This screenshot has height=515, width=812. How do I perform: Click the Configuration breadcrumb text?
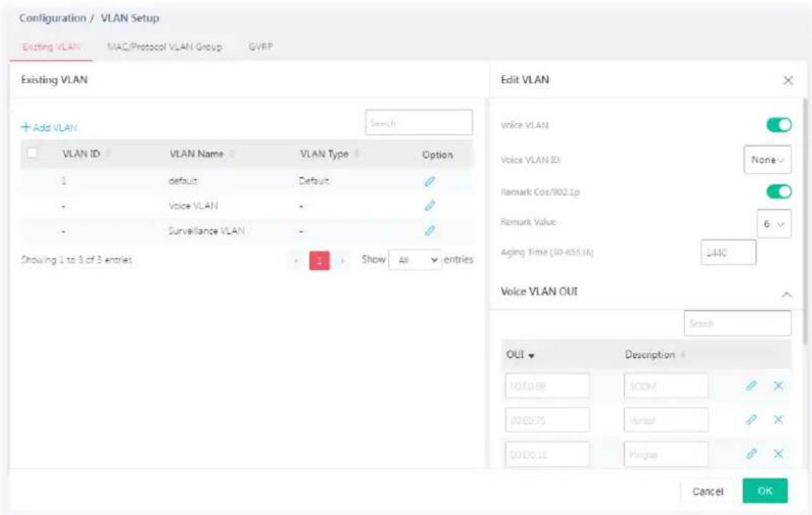click(x=53, y=18)
